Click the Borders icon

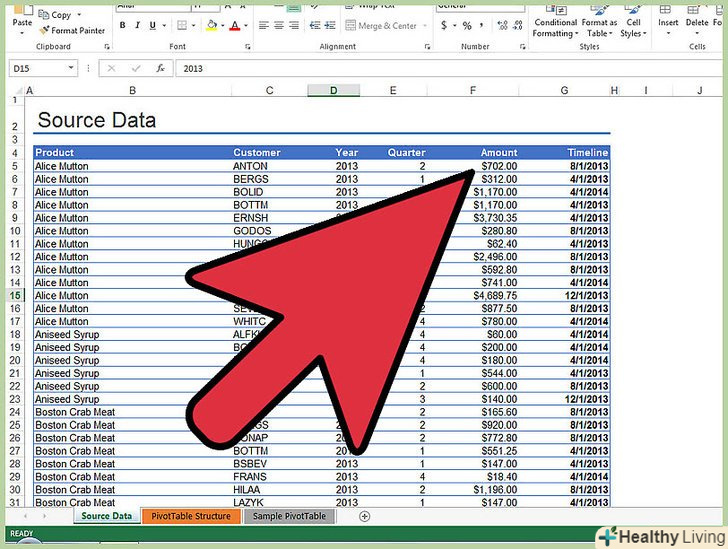pyautogui.click(x=182, y=26)
